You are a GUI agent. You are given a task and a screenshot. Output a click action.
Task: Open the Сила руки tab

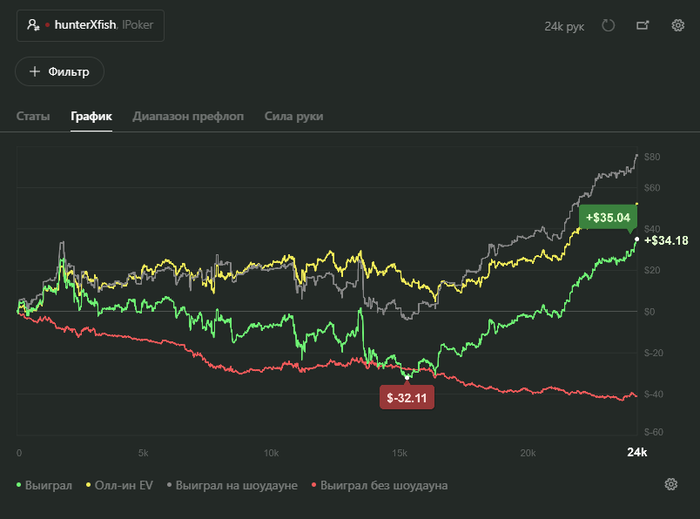click(x=294, y=116)
